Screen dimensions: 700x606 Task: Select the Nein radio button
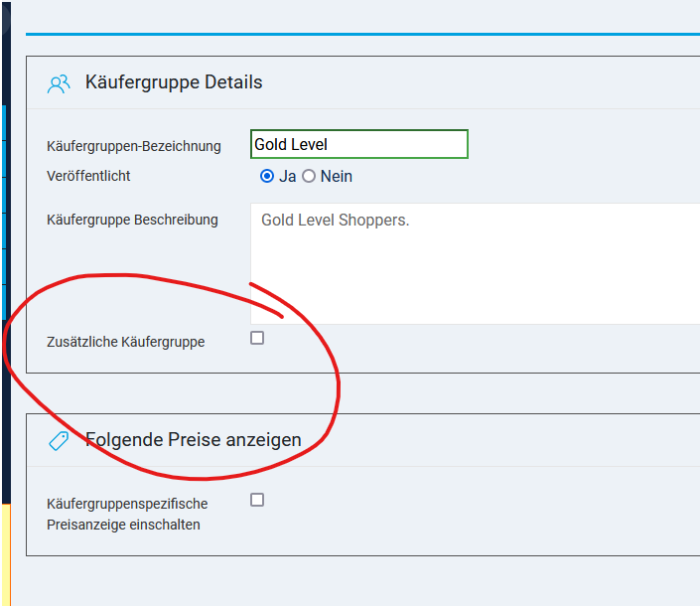[x=309, y=176]
